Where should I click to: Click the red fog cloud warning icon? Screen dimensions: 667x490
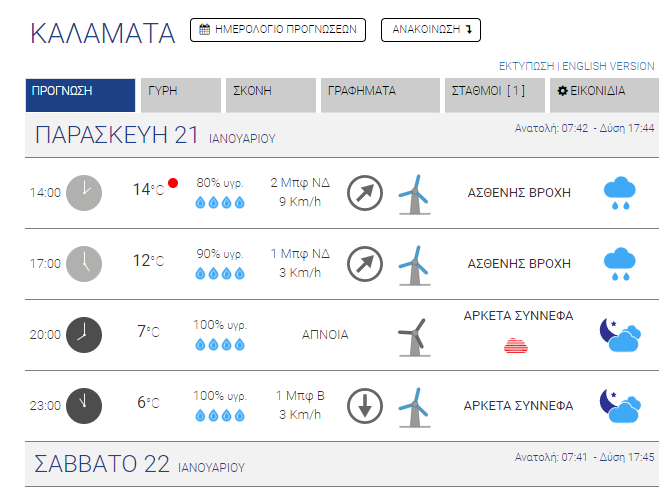click(516, 345)
